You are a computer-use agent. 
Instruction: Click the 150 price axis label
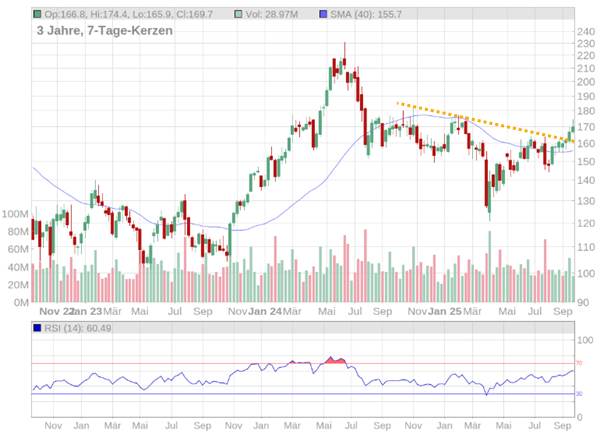point(585,162)
